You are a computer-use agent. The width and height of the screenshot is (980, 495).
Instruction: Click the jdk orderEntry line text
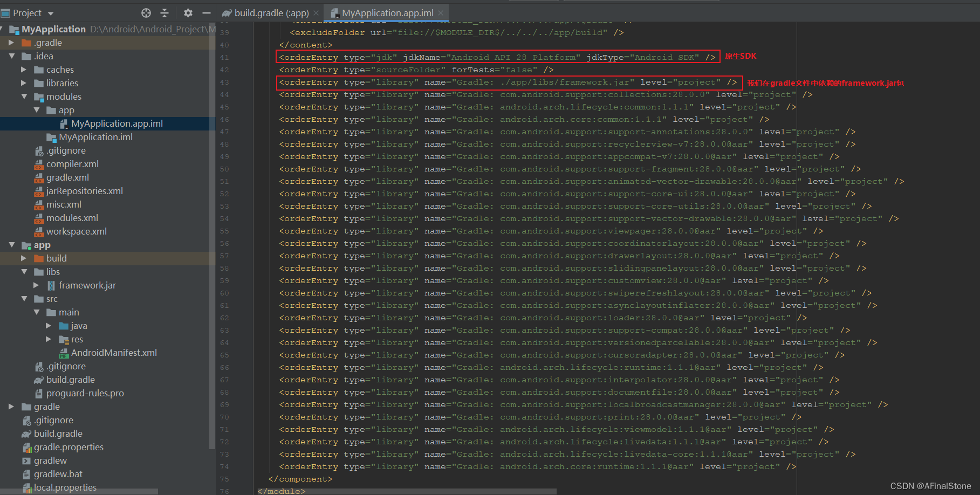pyautogui.click(x=497, y=57)
